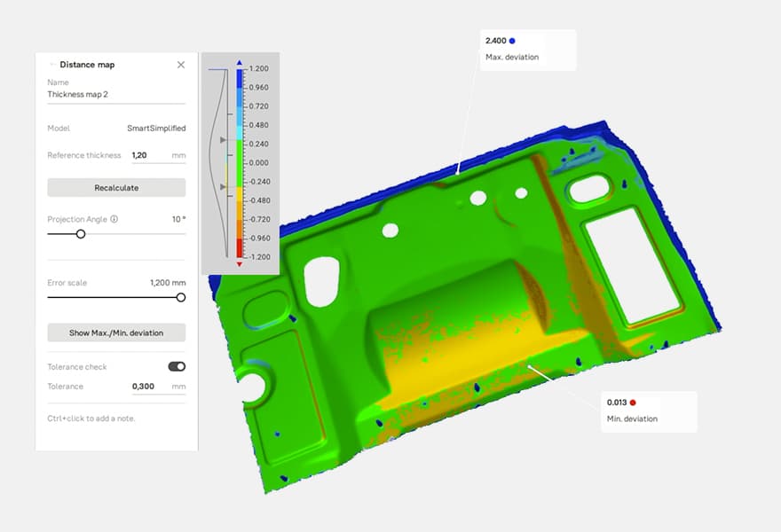The height and width of the screenshot is (532, 781).
Task: Click the blue Max. deviation dot
Action: tap(512, 41)
